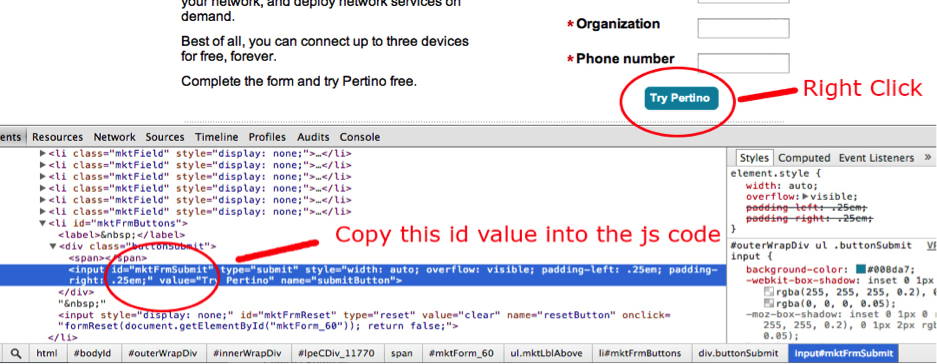Select the #mktForm_60 breadcrumb item
Image resolution: width=937 pixels, height=364 pixels.
click(461, 353)
